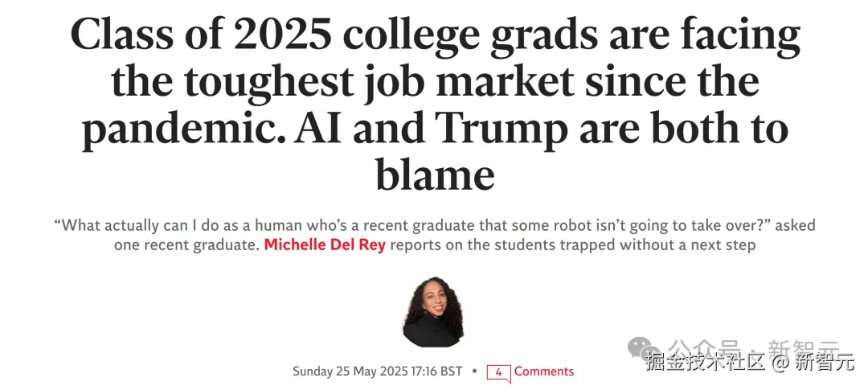This screenshot has width=868, height=386.
Task: Click the publication date Sunday 25 May 2025
Action: 353,372
